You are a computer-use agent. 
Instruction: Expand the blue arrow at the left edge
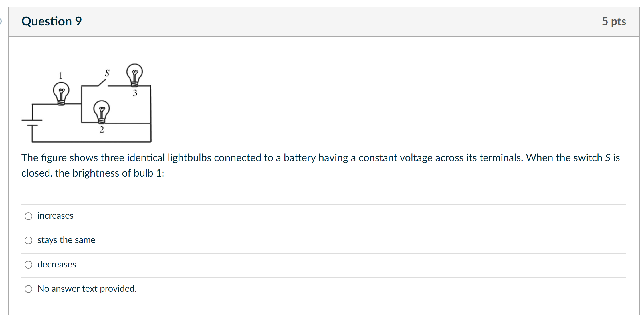click(x=2, y=21)
